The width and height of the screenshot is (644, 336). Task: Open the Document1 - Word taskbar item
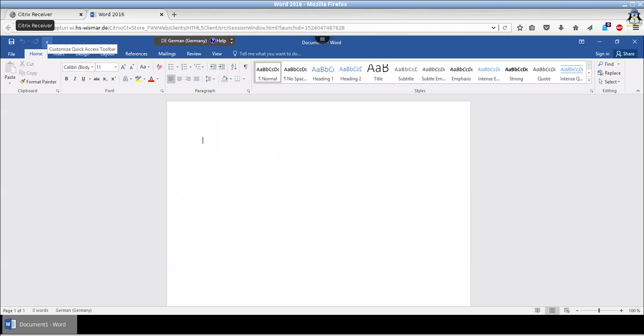pos(40,324)
